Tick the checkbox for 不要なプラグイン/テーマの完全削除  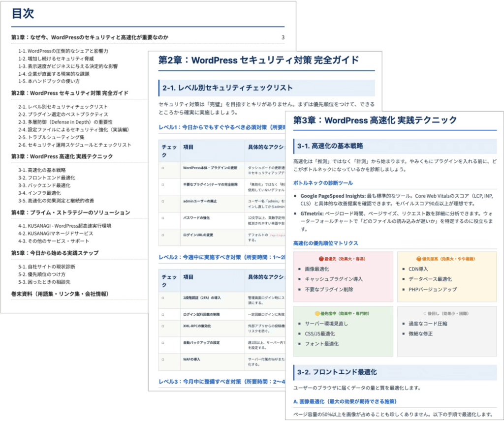163,184
